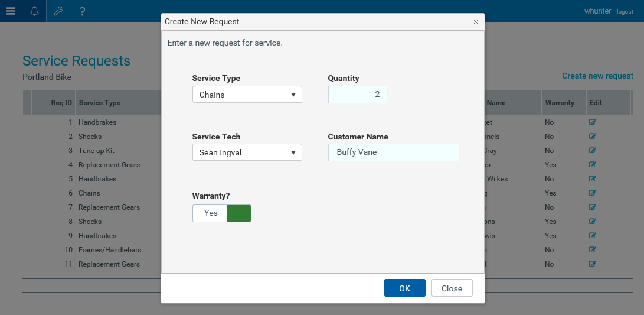The image size is (644, 315).
Task: Click the Quantity input field
Action: pyautogui.click(x=357, y=95)
